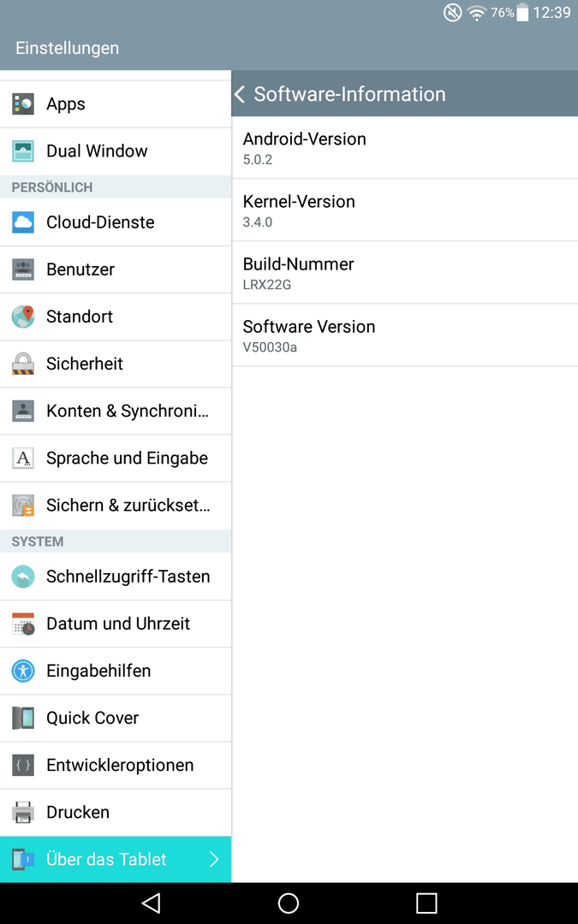
Task: Open recent apps square button
Action: click(426, 903)
